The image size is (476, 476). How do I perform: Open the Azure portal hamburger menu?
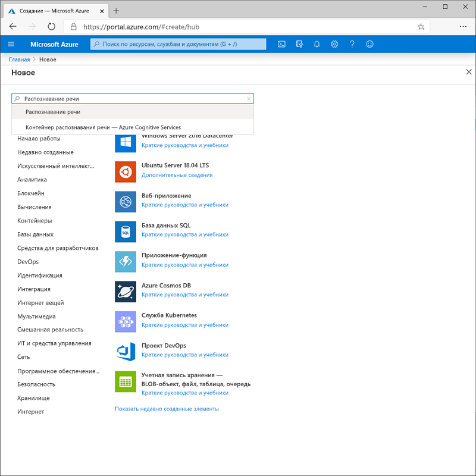coord(11,44)
